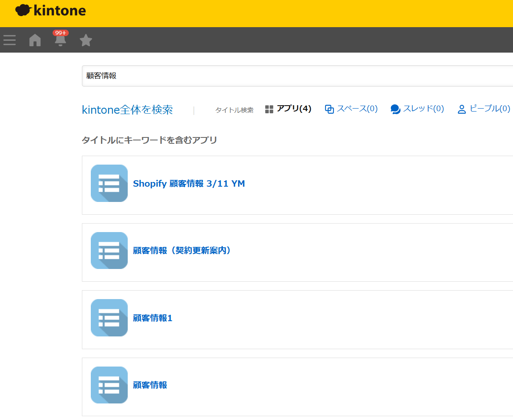Click the last 顧客情報 app icon
513x420 pixels.
click(109, 385)
